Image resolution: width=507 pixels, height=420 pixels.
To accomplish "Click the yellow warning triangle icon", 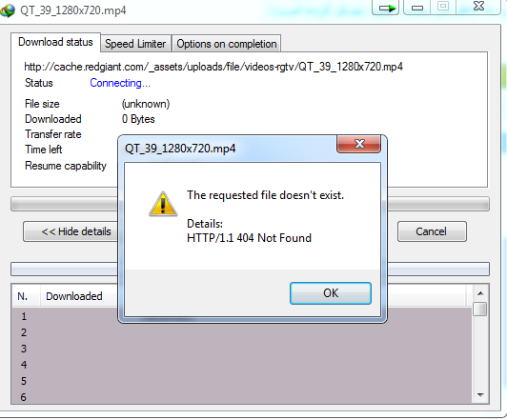I will tap(163, 204).
